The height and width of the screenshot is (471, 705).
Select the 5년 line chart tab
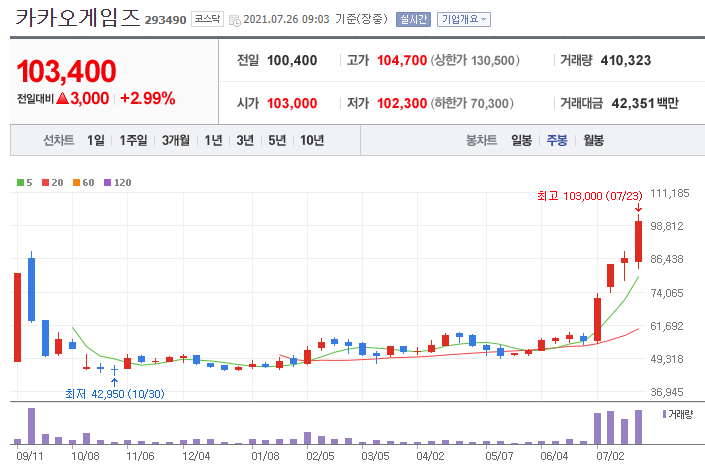click(x=277, y=141)
